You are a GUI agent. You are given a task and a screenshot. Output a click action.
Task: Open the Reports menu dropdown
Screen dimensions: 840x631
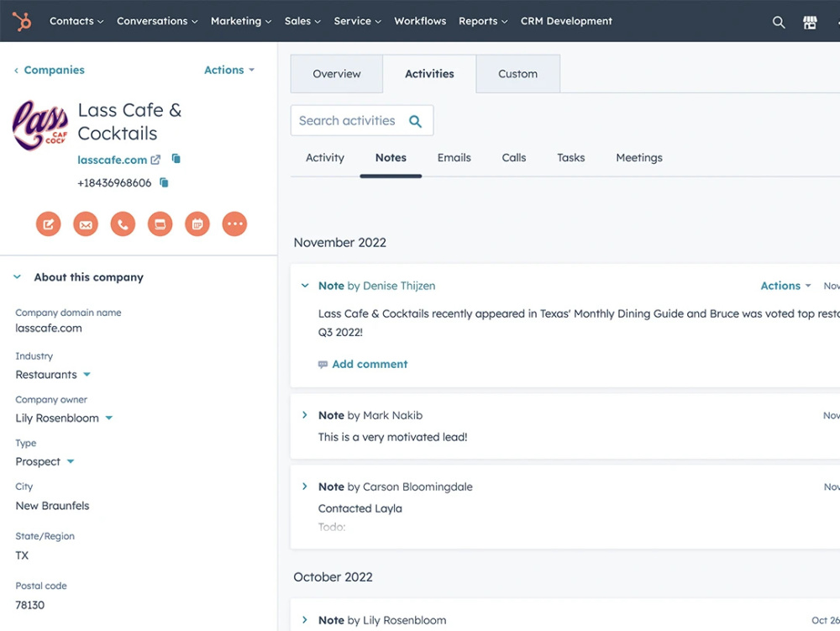[483, 21]
